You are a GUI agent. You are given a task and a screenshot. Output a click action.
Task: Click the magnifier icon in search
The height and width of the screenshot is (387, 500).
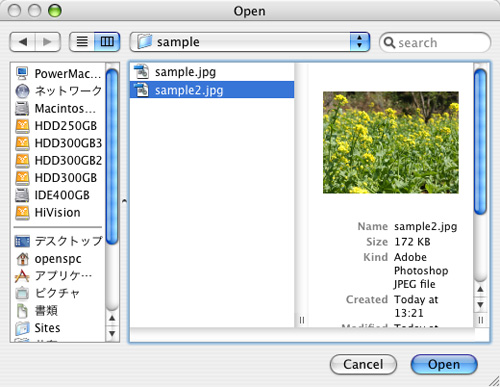389,43
